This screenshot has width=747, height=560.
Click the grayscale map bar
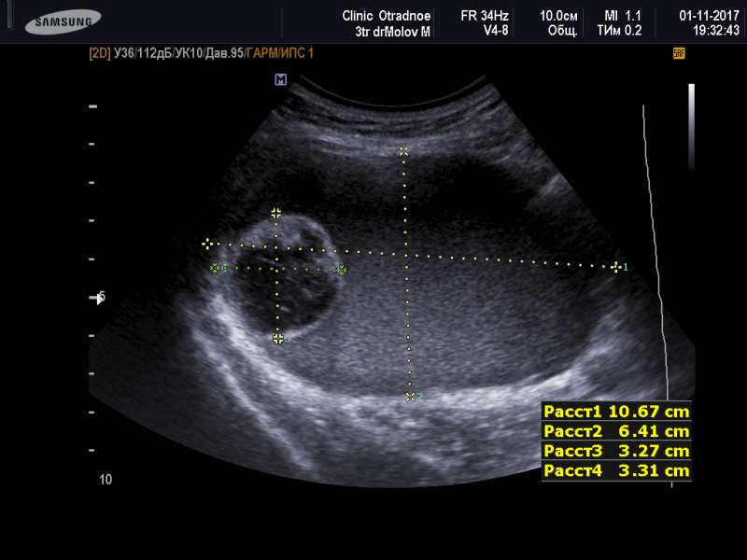tap(691, 127)
